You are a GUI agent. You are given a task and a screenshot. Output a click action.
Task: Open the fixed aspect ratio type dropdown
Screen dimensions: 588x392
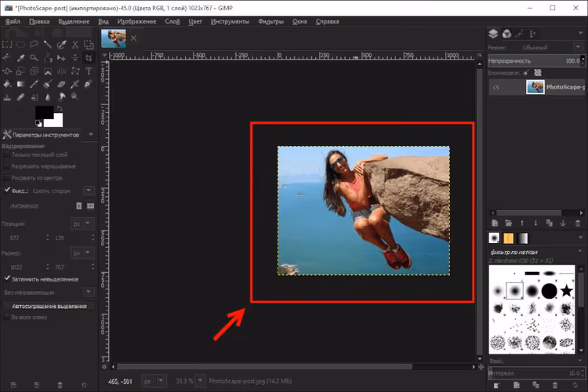tap(89, 191)
